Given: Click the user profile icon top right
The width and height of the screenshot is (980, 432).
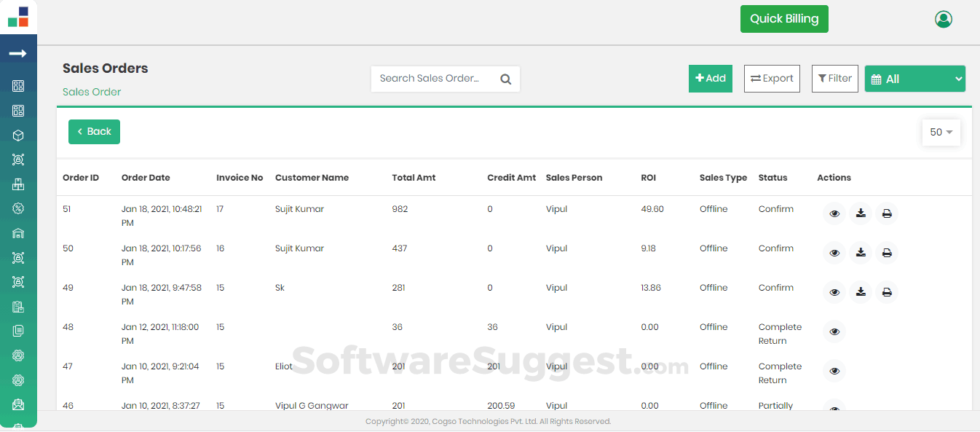Looking at the screenshot, I should 943,19.
